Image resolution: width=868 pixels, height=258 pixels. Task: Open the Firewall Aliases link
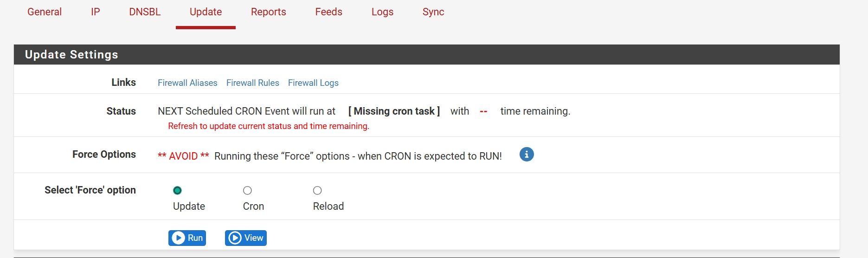[x=187, y=83]
